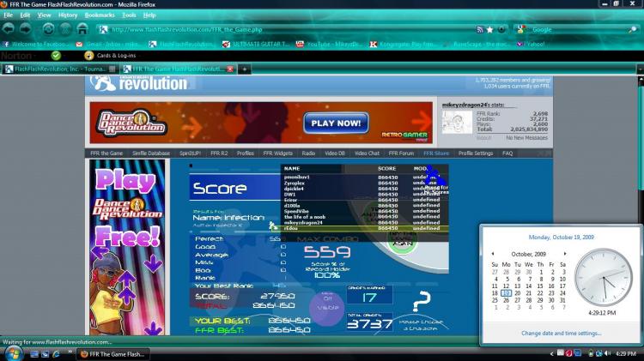Viewport: 644px width, 361px height.
Task: Click the Forward navigation arrow
Action: pos(26,28)
